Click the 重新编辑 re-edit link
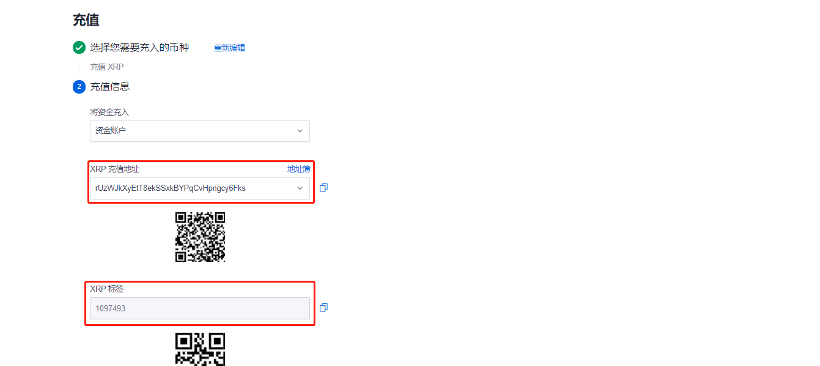Viewport: 820px width, 366px height. point(230,48)
